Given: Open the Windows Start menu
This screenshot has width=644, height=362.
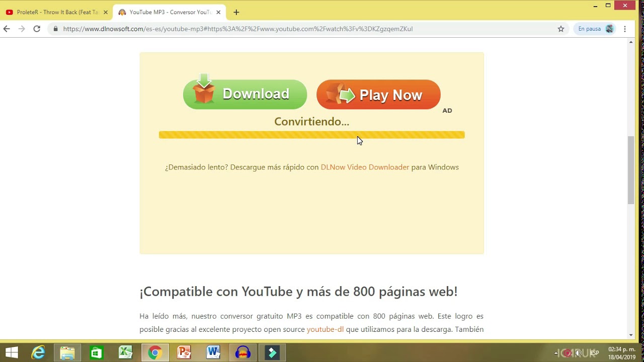Looking at the screenshot, I should tap(12, 352).
